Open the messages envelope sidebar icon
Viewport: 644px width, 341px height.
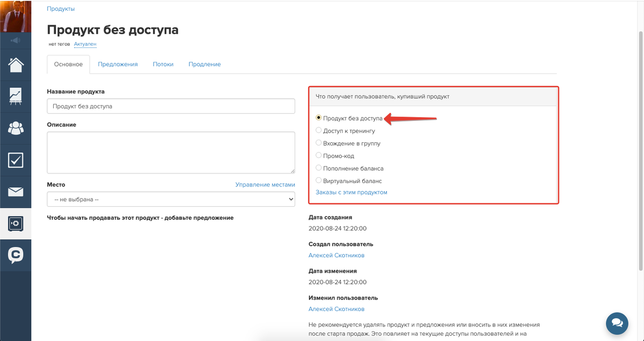[x=16, y=191]
